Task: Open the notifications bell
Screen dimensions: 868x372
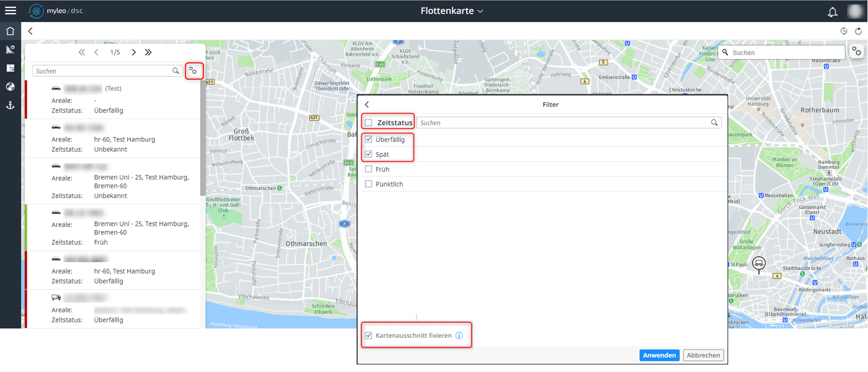Action: tap(833, 11)
